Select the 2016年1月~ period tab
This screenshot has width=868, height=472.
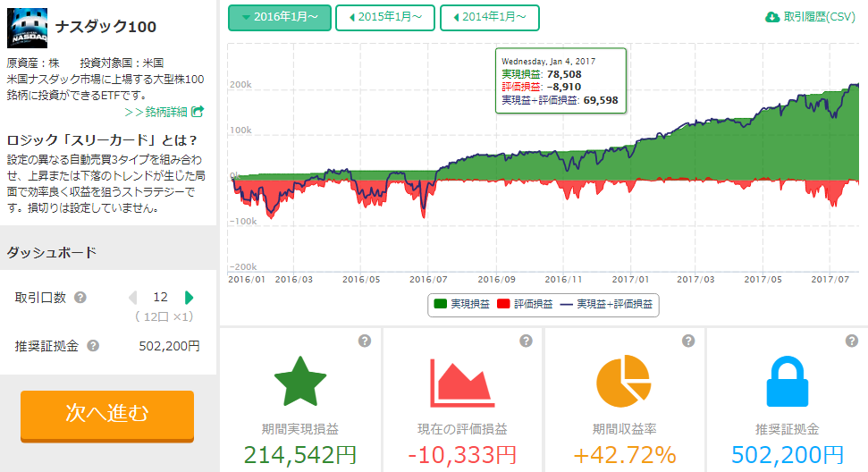tap(280, 18)
